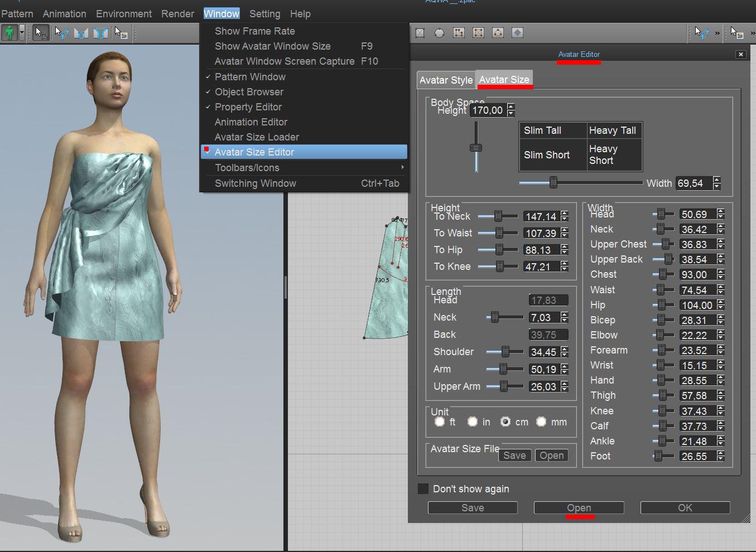Image resolution: width=756 pixels, height=552 pixels.
Task: Select the Dart diamond tool
Action: tap(517, 33)
